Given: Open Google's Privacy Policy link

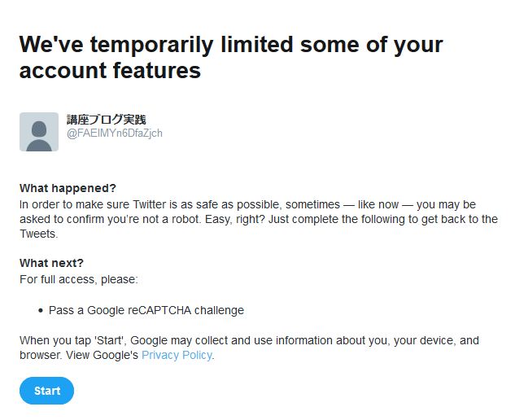Looking at the screenshot, I should pyautogui.click(x=177, y=355).
